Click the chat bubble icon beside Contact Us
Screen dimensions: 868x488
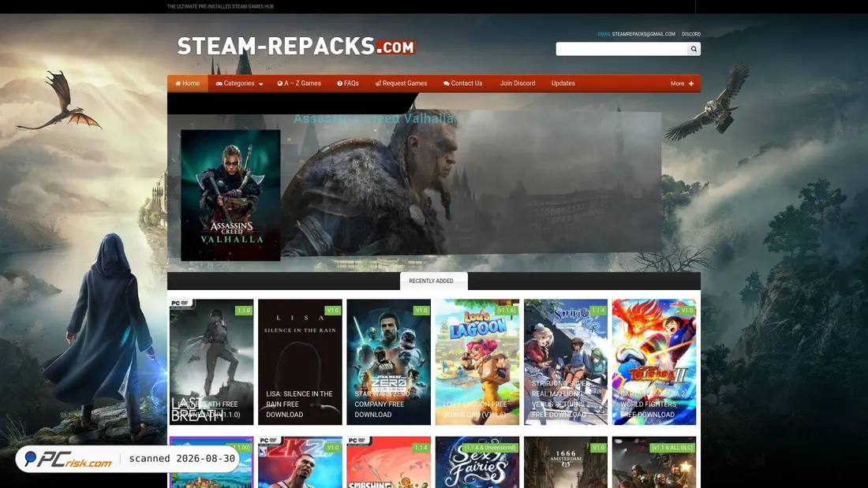coord(446,84)
